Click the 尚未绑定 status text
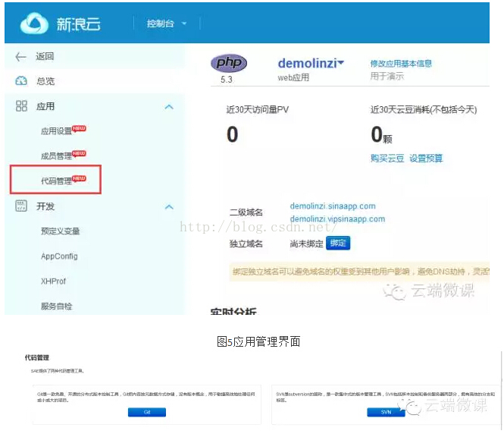The height and width of the screenshot is (437, 504). 306,244
